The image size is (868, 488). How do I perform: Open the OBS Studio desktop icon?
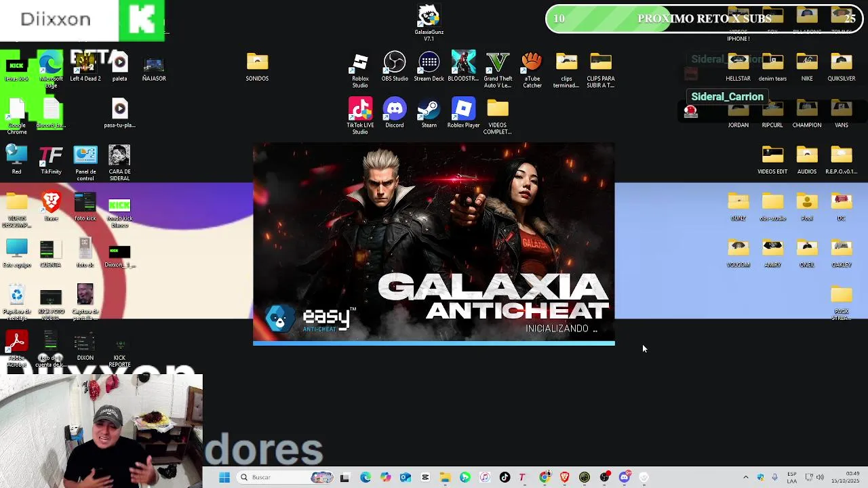point(395,67)
